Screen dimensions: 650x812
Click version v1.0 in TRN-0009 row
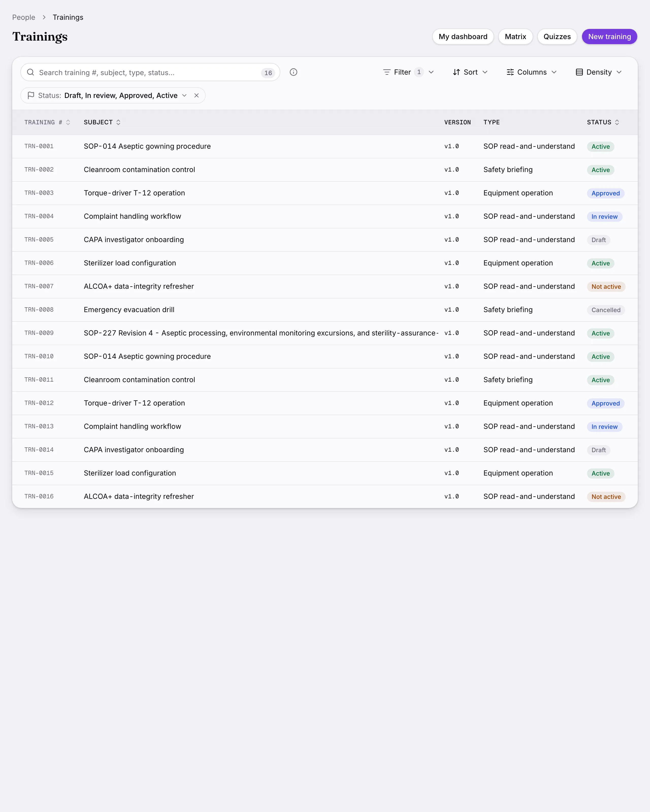click(x=451, y=333)
